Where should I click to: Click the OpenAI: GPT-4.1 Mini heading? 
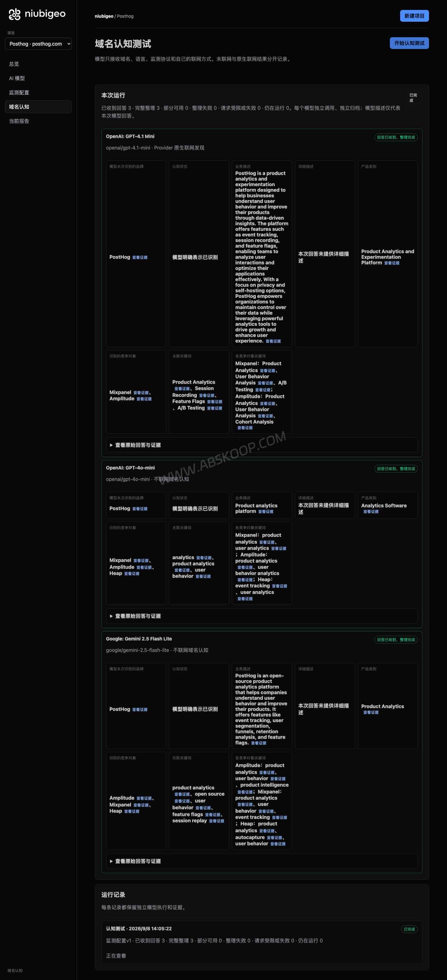130,137
